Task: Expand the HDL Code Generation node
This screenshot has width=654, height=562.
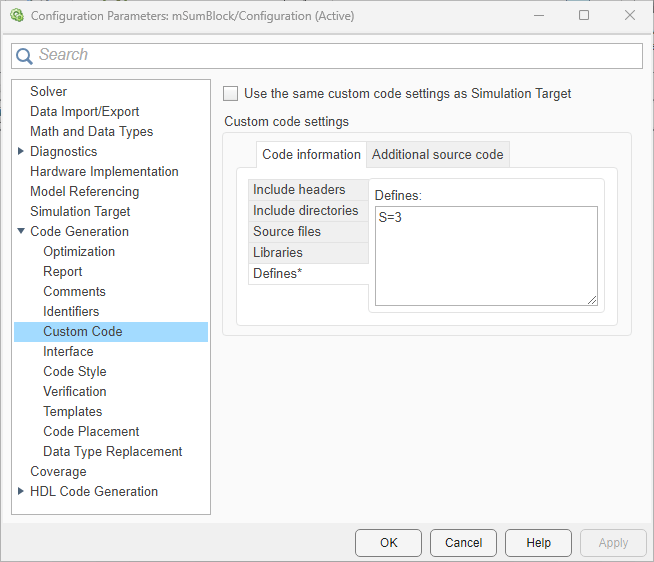Action: tap(22, 492)
